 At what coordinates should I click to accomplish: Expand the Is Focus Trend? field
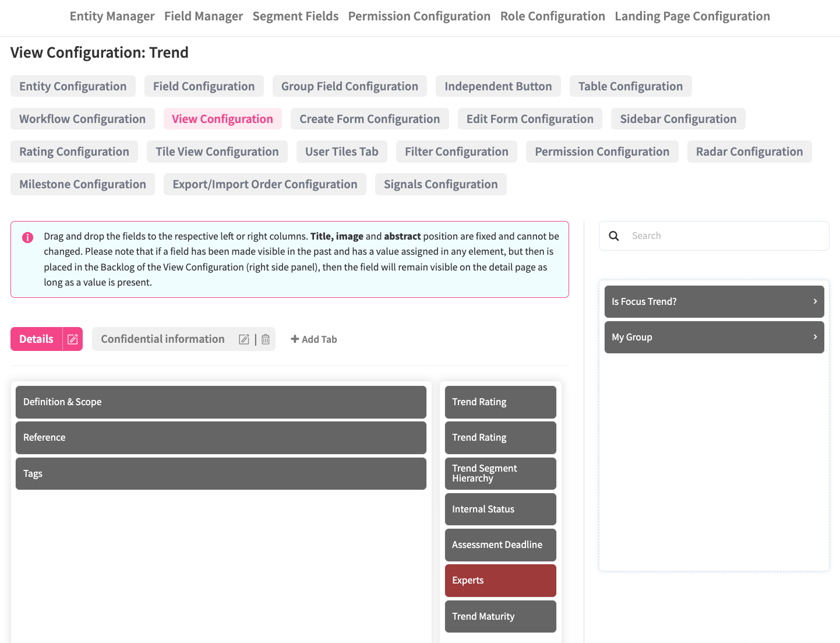click(x=815, y=301)
